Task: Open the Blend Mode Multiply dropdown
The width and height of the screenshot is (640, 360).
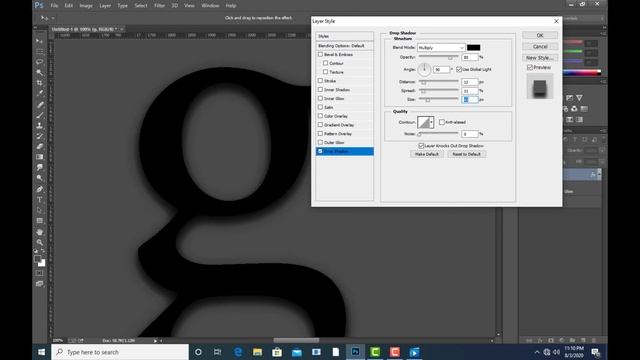Action: pyautogui.click(x=441, y=48)
